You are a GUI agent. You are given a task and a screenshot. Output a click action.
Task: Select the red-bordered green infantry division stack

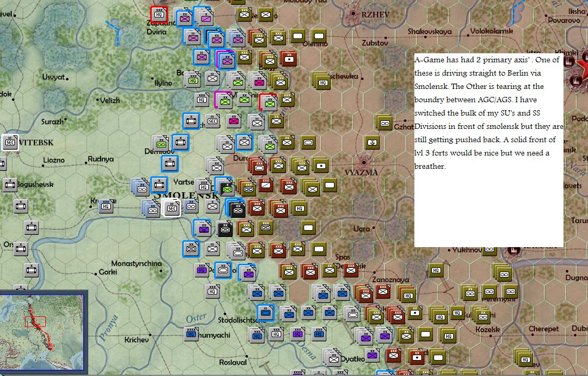pos(268,102)
